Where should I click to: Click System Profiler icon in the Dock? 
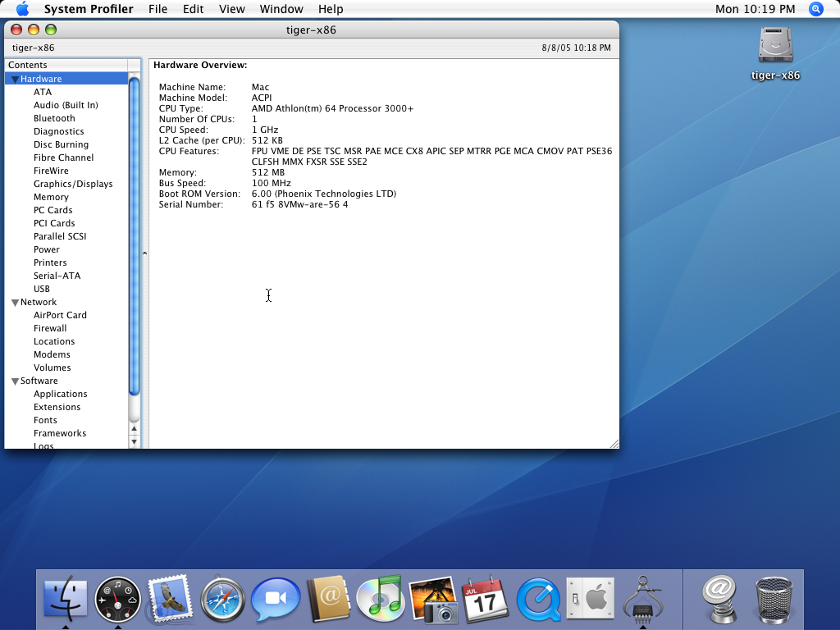[642, 599]
